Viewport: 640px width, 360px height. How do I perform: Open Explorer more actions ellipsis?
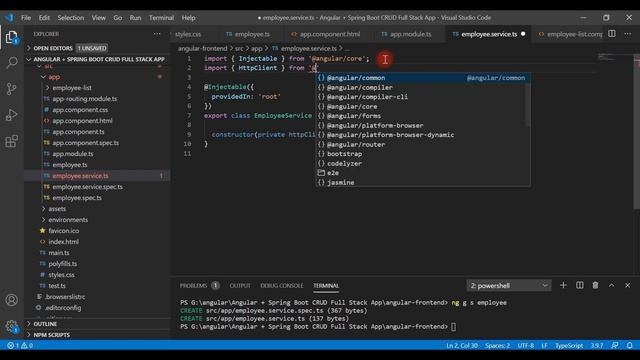(157, 34)
